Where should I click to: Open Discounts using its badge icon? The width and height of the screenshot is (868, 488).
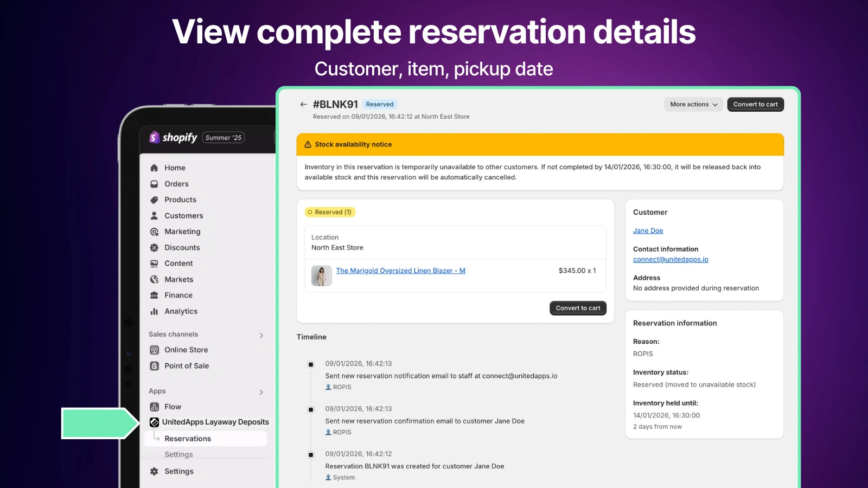154,248
